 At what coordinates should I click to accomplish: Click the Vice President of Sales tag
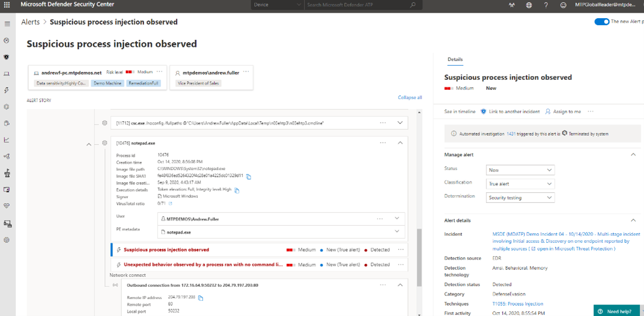(x=199, y=83)
